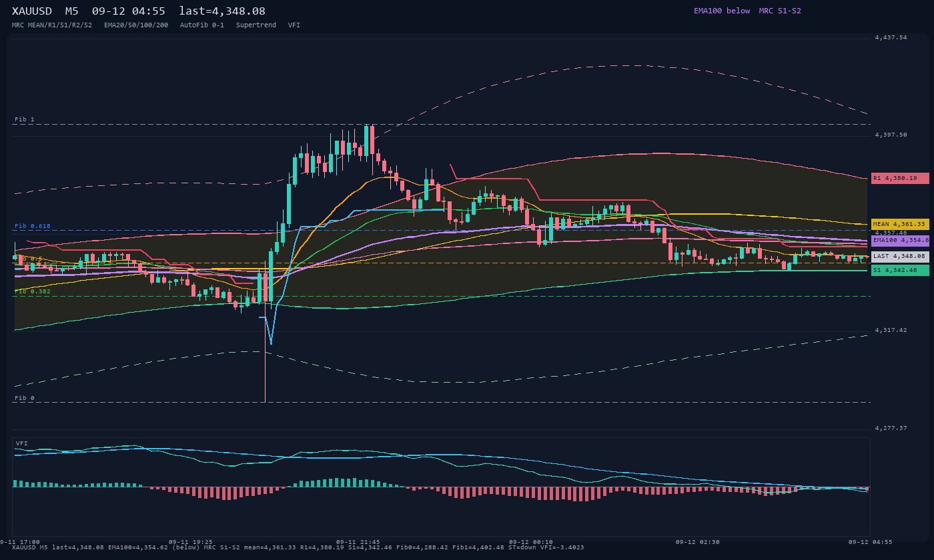Click the AutoFib 0-1 legend entry

click(202, 25)
